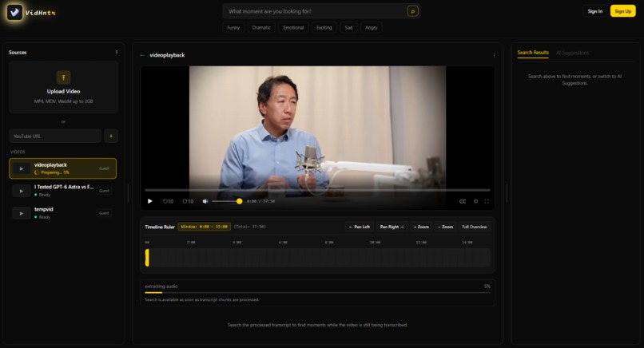Viewport: 644px width, 348px height.
Task: Click the (Total: 37:50) label
Action: tap(250, 227)
